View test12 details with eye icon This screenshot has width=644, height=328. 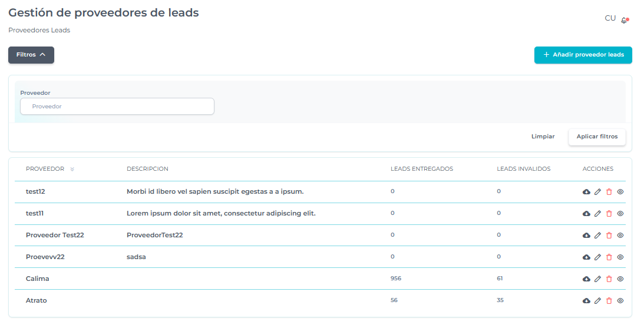pyautogui.click(x=620, y=192)
